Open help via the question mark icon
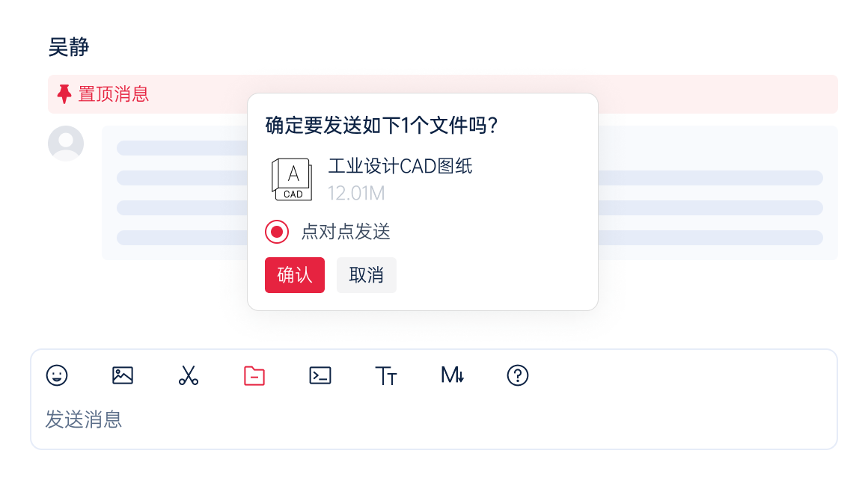The height and width of the screenshot is (480, 868). [x=517, y=375]
